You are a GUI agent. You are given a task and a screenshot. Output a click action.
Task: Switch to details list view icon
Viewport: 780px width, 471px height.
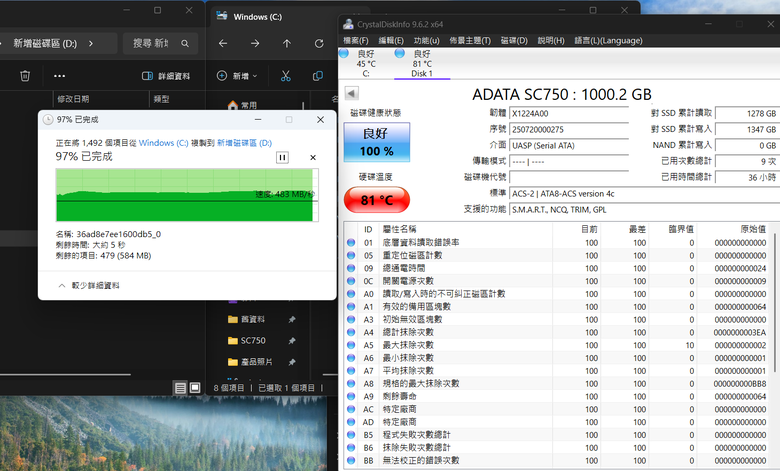pos(181,388)
